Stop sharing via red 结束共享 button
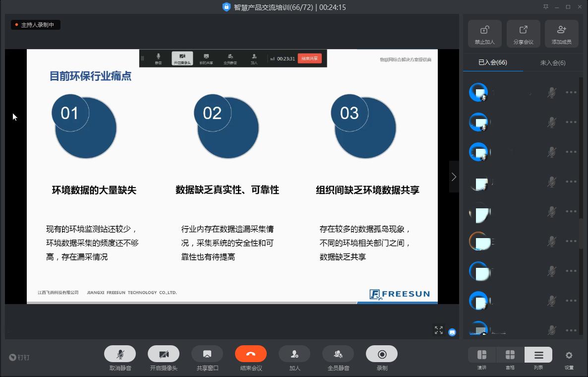This screenshot has height=377, width=588. coord(309,58)
